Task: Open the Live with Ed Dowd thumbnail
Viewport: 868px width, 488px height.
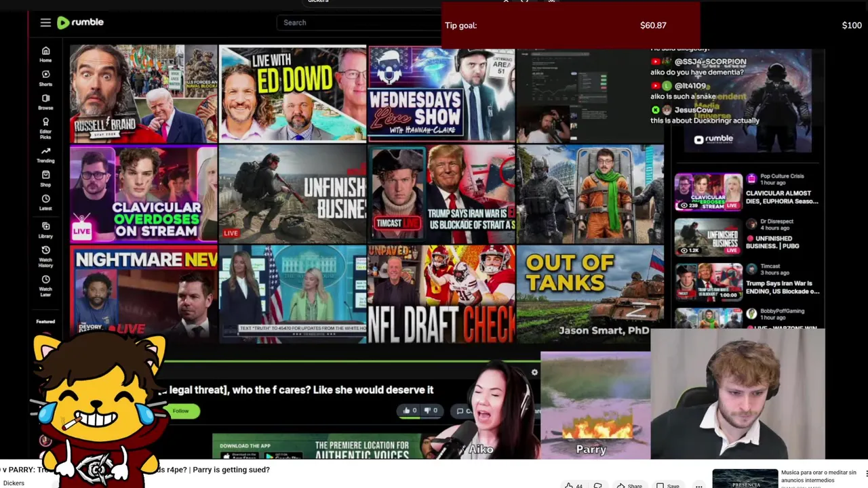Action: point(293,94)
